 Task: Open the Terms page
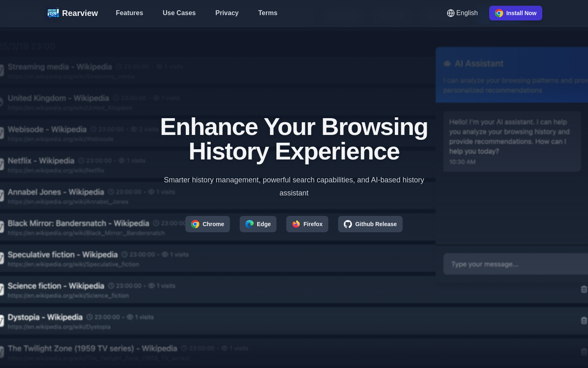(x=268, y=13)
